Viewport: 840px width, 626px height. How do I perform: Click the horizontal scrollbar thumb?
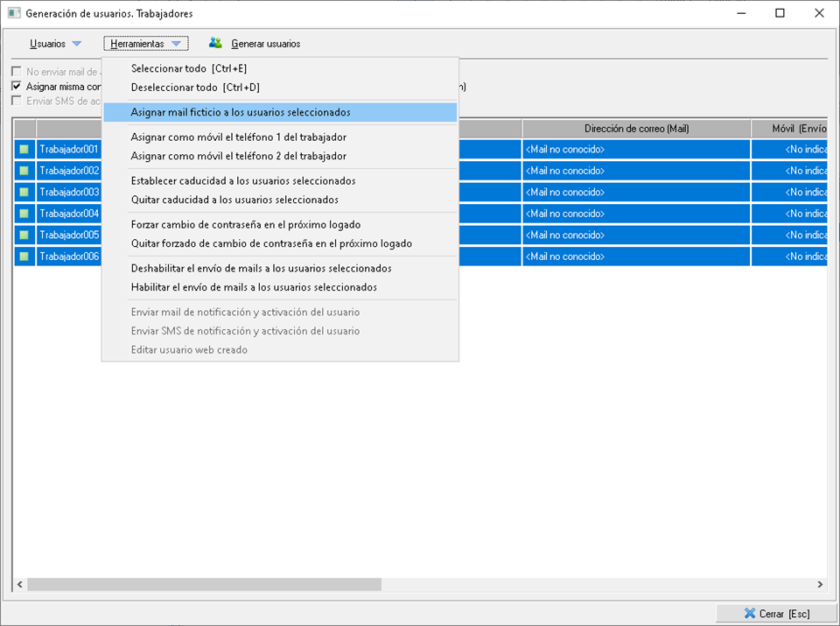[204, 584]
